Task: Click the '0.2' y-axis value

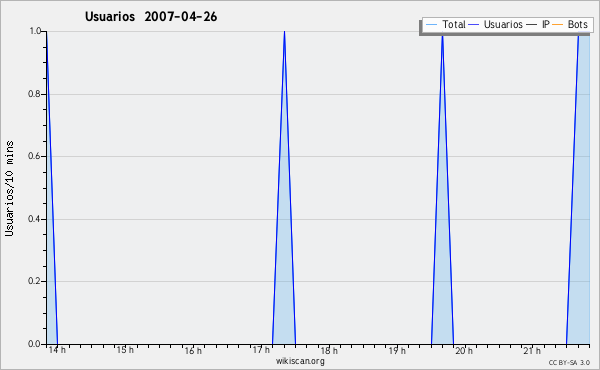Action: click(34, 281)
